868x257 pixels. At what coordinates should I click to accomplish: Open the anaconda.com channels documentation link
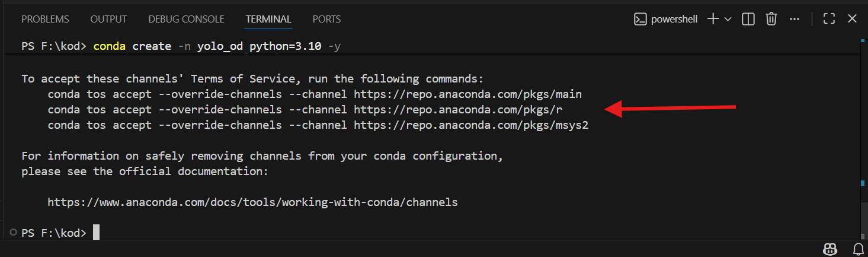tap(252, 202)
